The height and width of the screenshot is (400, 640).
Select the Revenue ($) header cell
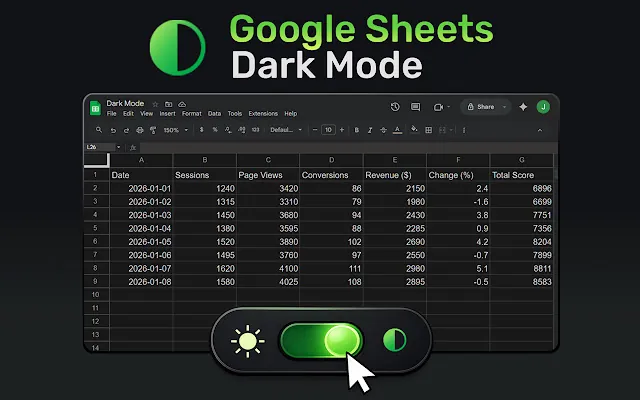pyautogui.click(x=395, y=175)
